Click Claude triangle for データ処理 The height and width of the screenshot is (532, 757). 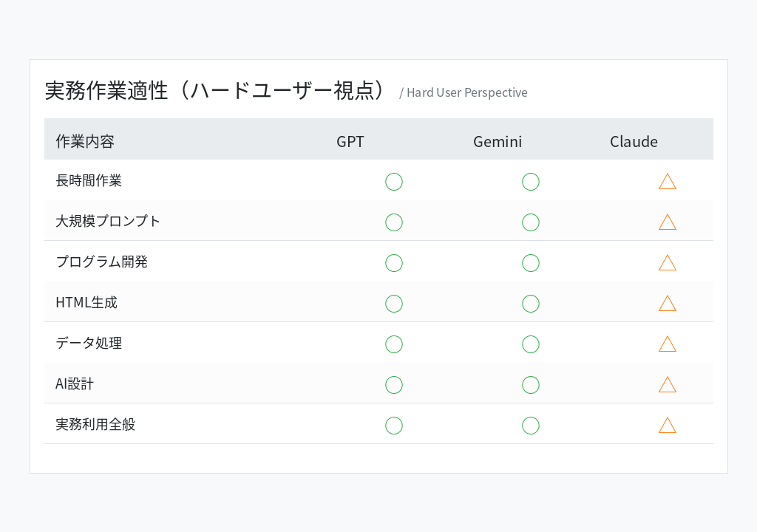pos(668,344)
